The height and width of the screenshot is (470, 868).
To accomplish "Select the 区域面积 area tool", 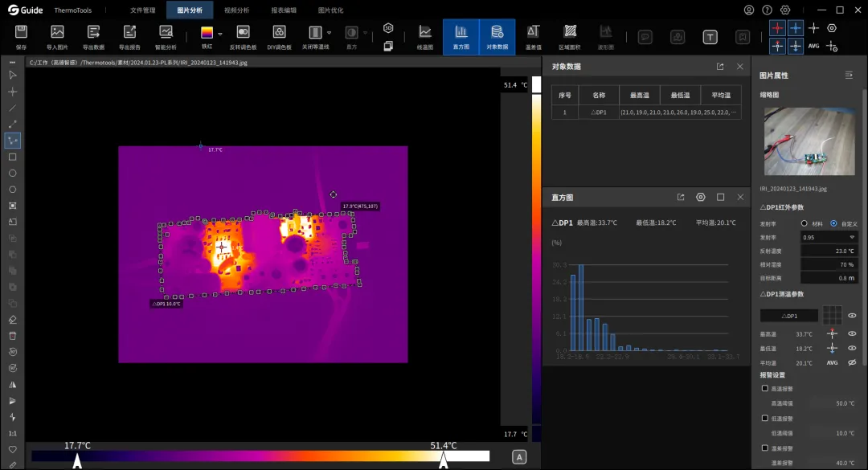I will click(570, 36).
